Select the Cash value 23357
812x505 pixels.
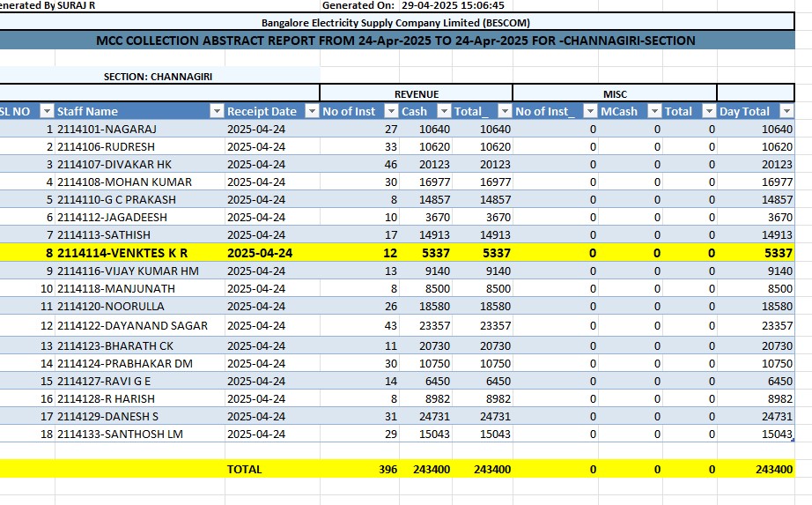425,325
